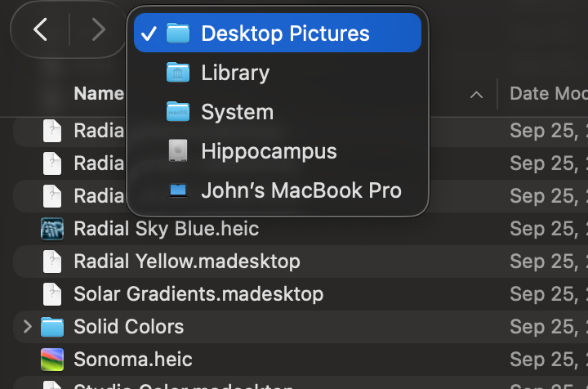This screenshot has height=389, width=588.
Task: Click the Hippocampus disk icon
Action: tap(177, 151)
